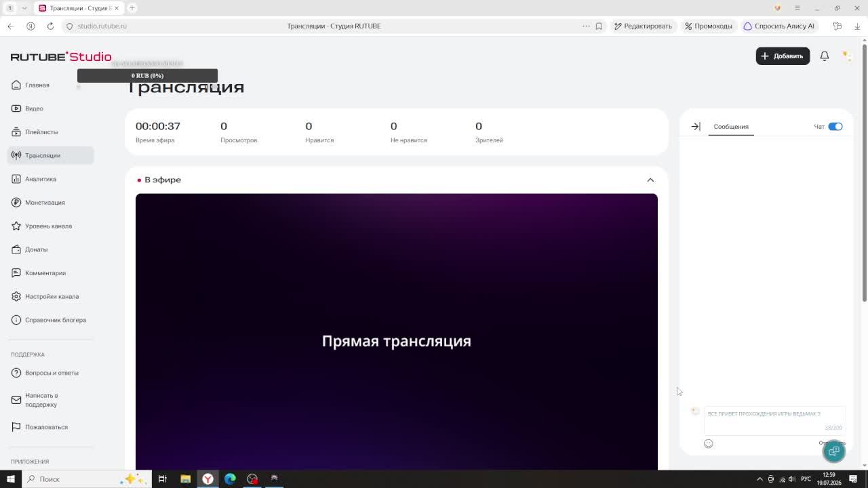Click the Зрителей stat label

click(x=489, y=140)
